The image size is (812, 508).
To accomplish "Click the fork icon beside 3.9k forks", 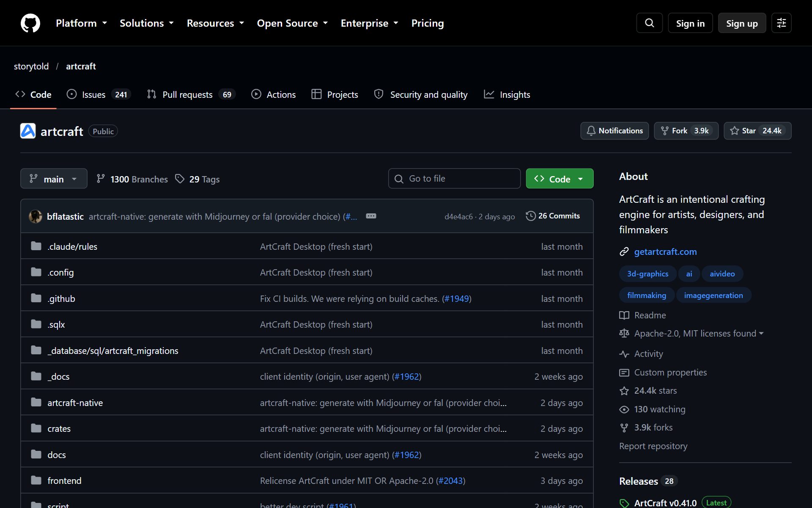I will (624, 428).
